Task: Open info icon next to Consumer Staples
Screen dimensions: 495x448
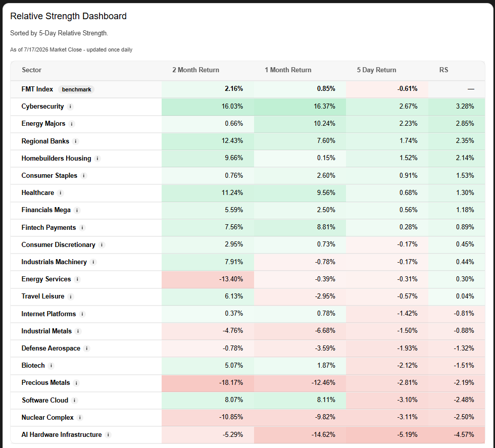Action: click(x=84, y=176)
